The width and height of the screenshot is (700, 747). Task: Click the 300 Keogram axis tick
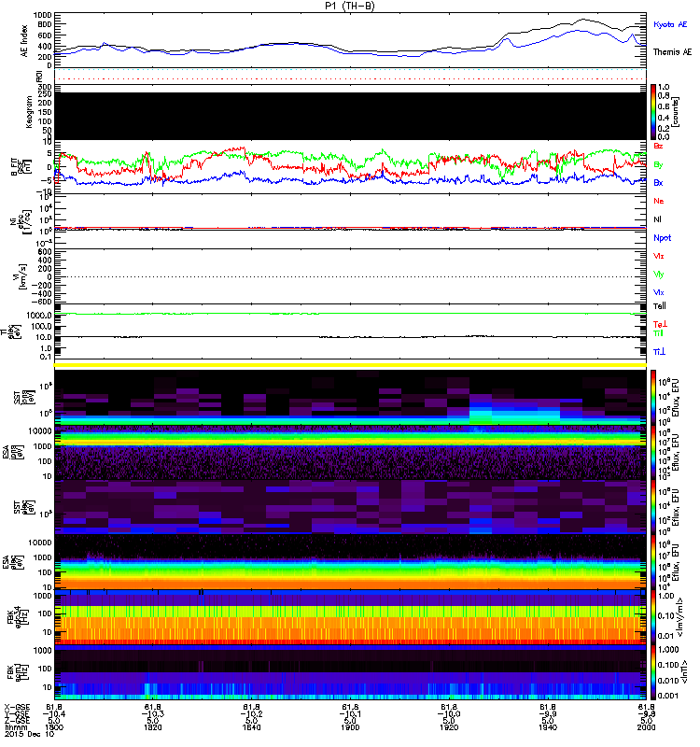pos(46,87)
